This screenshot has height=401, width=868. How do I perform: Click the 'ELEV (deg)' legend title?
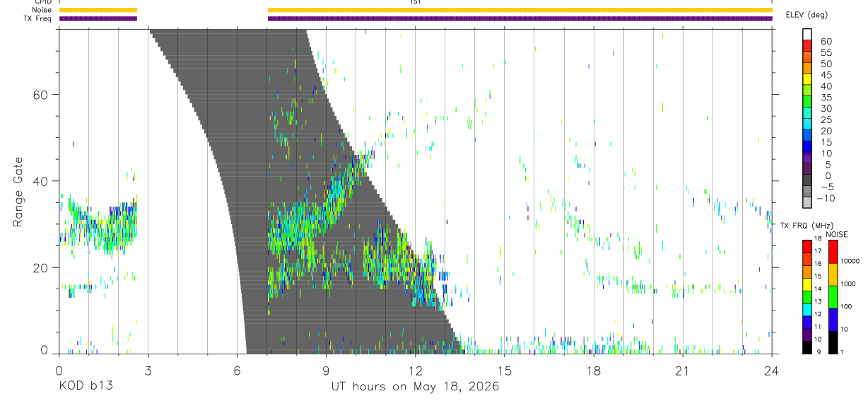pyautogui.click(x=807, y=15)
